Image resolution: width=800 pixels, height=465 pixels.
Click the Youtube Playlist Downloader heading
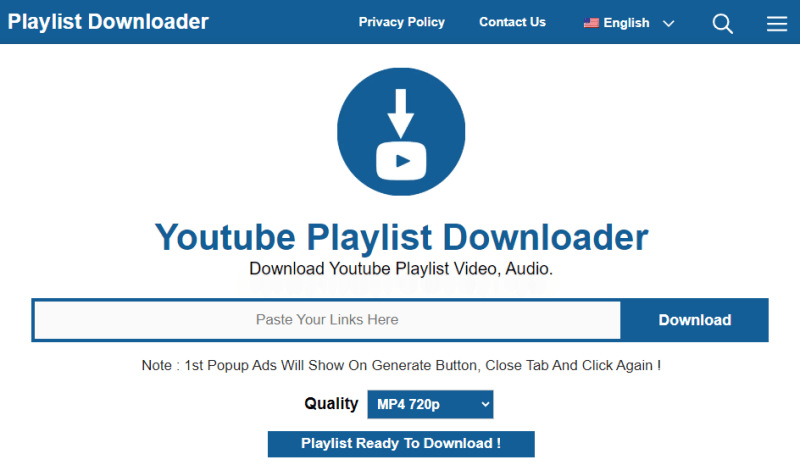click(401, 237)
